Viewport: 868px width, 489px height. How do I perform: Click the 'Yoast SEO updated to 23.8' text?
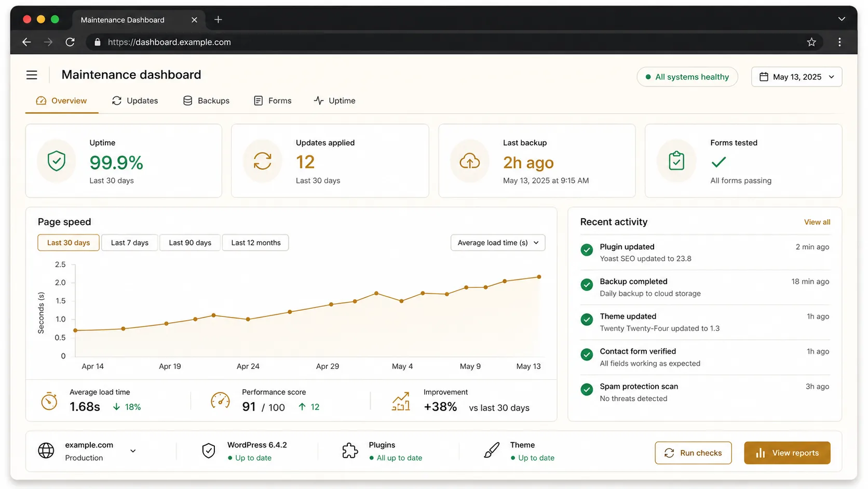pos(645,259)
